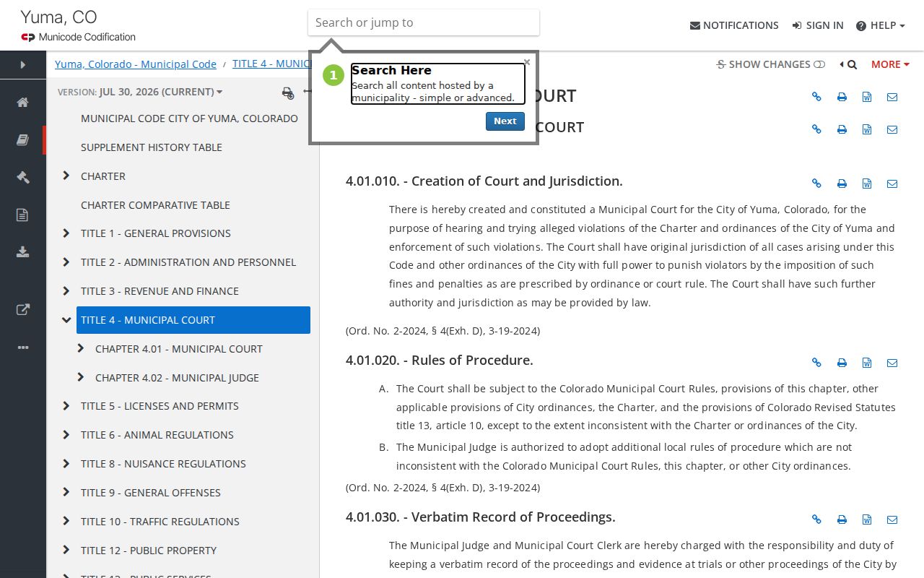This screenshot has height=578, width=924.
Task: Email section 4.01.010 Creation of Court
Action: coord(892,184)
